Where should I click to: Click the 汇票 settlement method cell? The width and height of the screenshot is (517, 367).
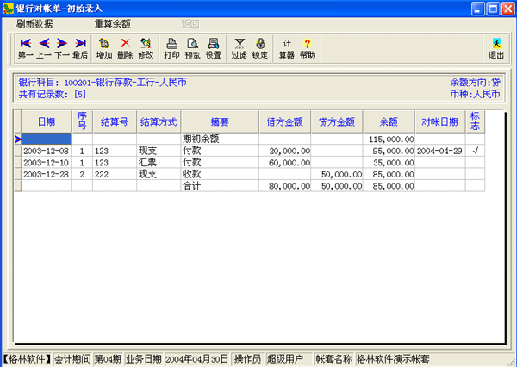pyautogui.click(x=158, y=162)
